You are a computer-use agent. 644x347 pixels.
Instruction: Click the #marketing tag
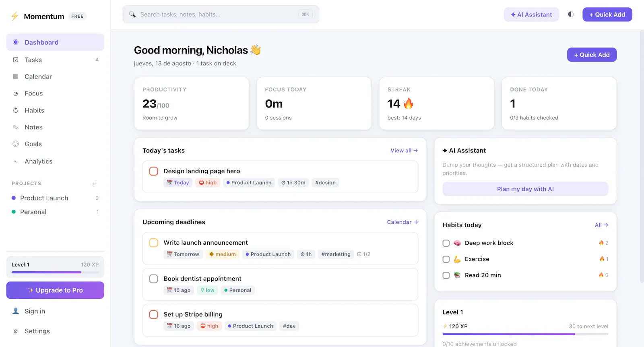(336, 254)
